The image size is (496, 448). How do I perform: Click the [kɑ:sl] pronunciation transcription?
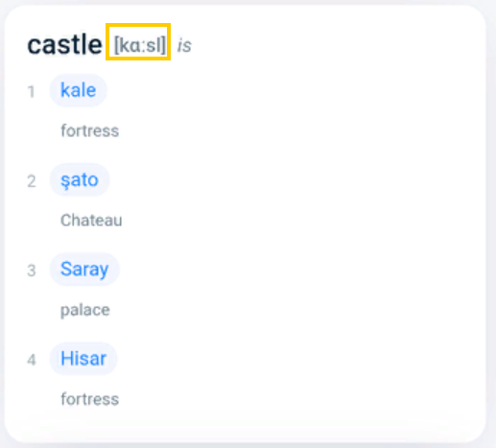[x=140, y=45]
